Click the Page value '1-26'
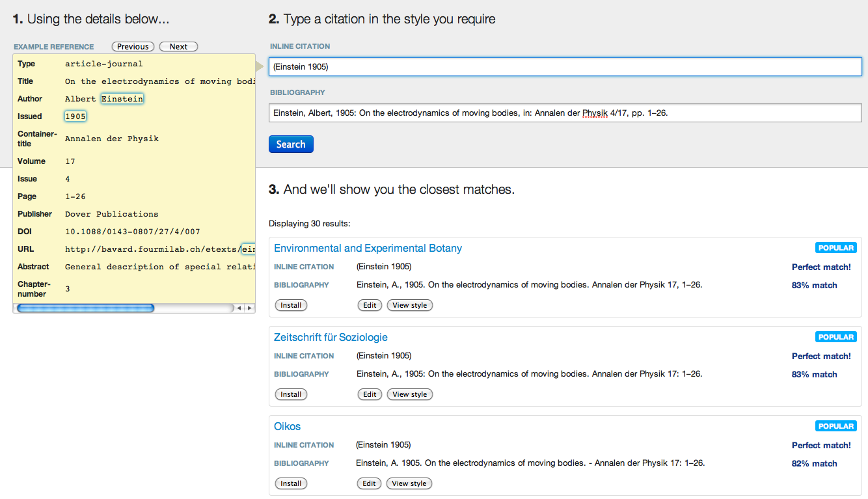 75,196
